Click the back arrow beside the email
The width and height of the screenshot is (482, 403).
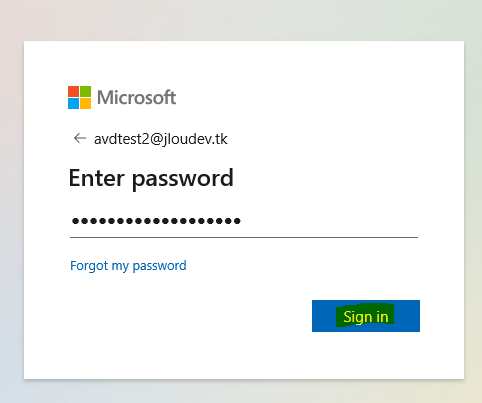tap(80, 138)
